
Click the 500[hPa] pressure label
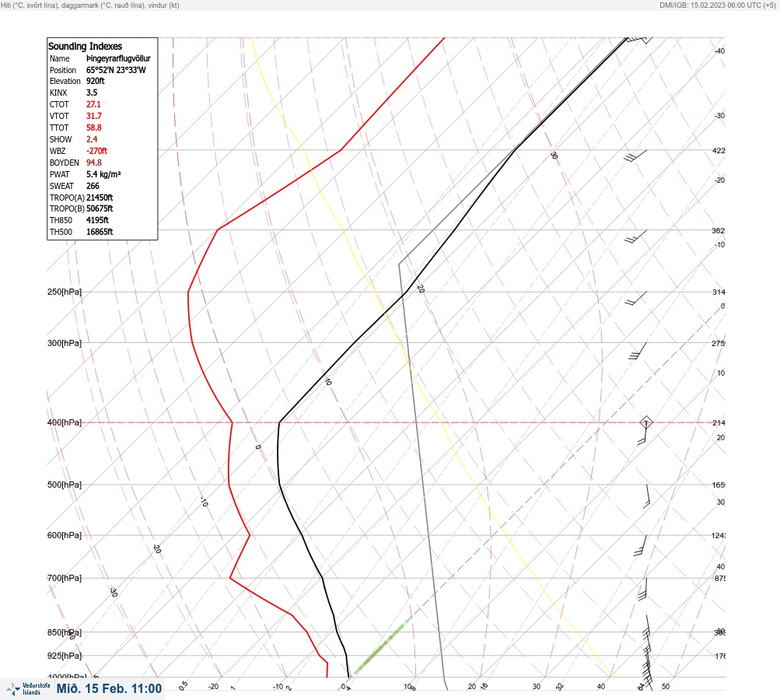pyautogui.click(x=65, y=485)
